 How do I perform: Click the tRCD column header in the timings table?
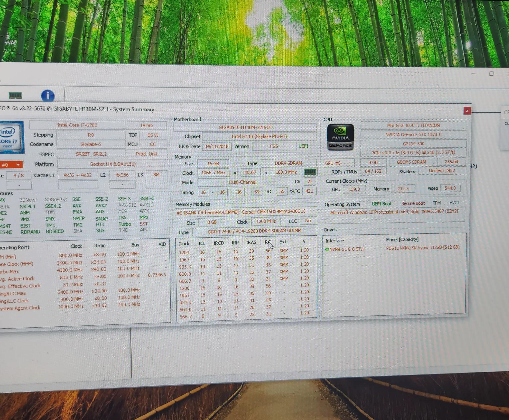tap(219, 243)
